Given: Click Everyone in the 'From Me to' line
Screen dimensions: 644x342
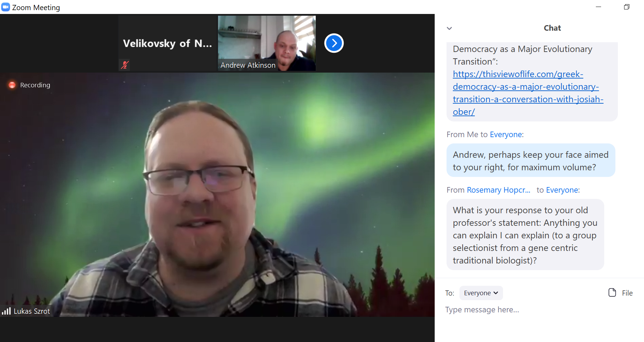Looking at the screenshot, I should 506,135.
